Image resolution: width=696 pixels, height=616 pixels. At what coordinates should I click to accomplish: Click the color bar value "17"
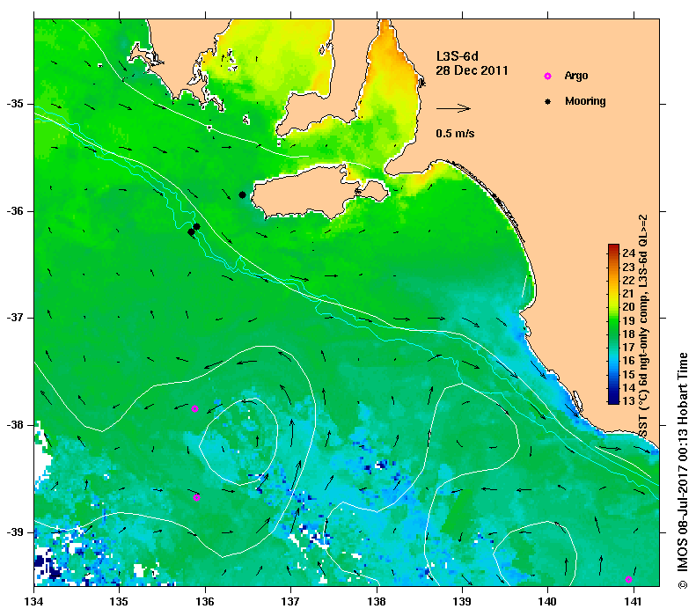(x=628, y=347)
